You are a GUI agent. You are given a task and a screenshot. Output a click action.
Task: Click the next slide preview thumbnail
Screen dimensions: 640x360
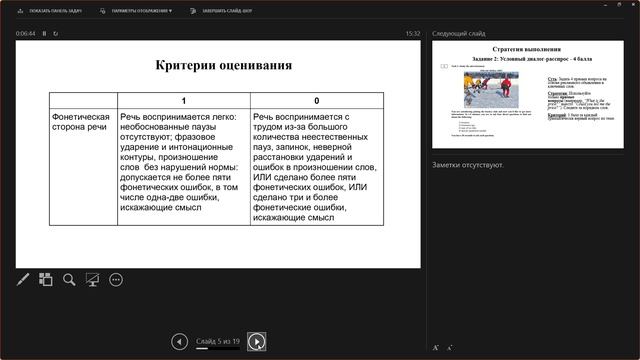(x=528, y=94)
